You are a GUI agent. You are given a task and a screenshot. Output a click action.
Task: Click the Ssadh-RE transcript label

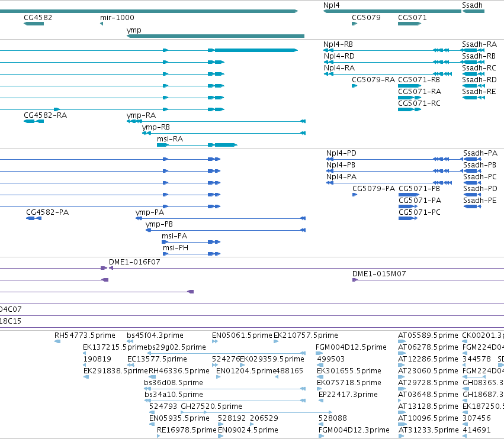pyautogui.click(x=479, y=92)
